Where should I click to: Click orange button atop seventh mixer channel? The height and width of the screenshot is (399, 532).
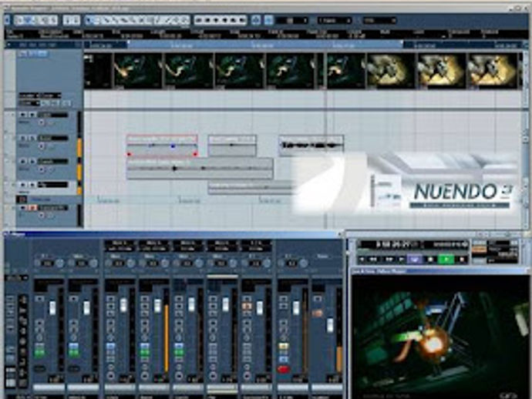pyautogui.click(x=247, y=306)
